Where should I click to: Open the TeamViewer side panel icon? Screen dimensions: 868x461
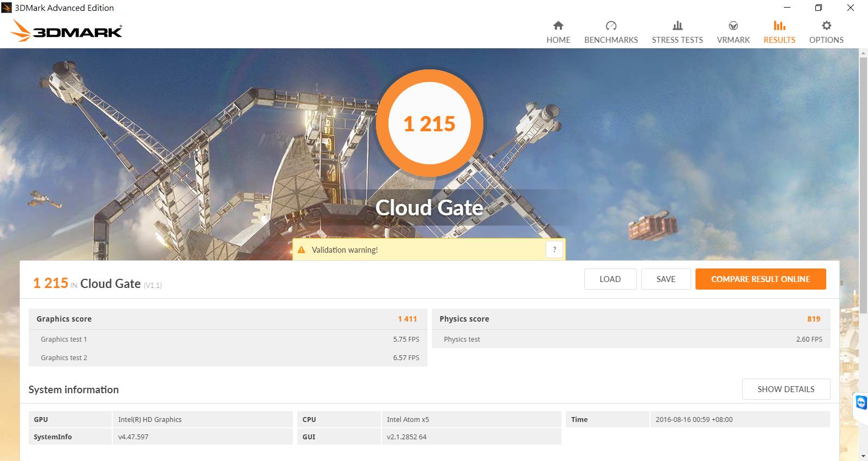861,403
